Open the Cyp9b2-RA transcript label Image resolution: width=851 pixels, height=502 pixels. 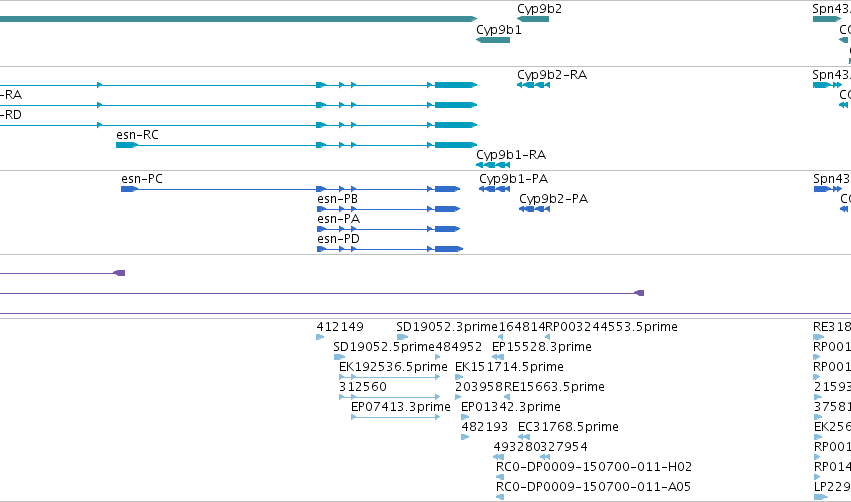click(551, 75)
